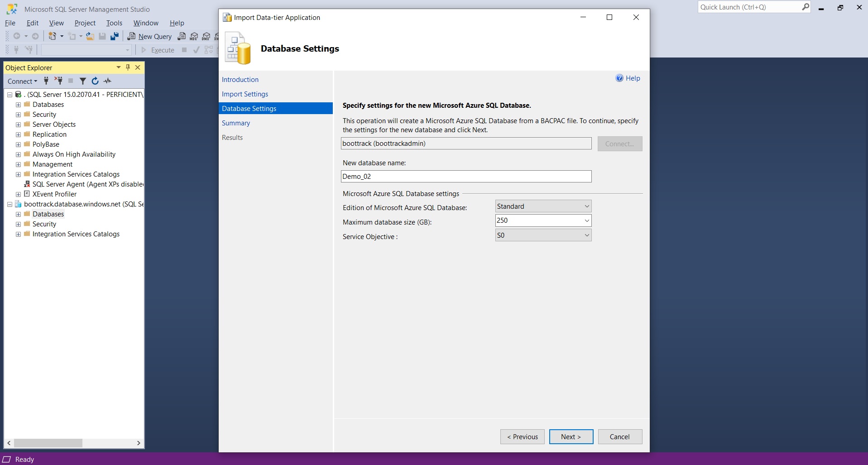This screenshot has width=868, height=465.
Task: Click the Navigate Forward arrow icon
Action: click(x=35, y=36)
